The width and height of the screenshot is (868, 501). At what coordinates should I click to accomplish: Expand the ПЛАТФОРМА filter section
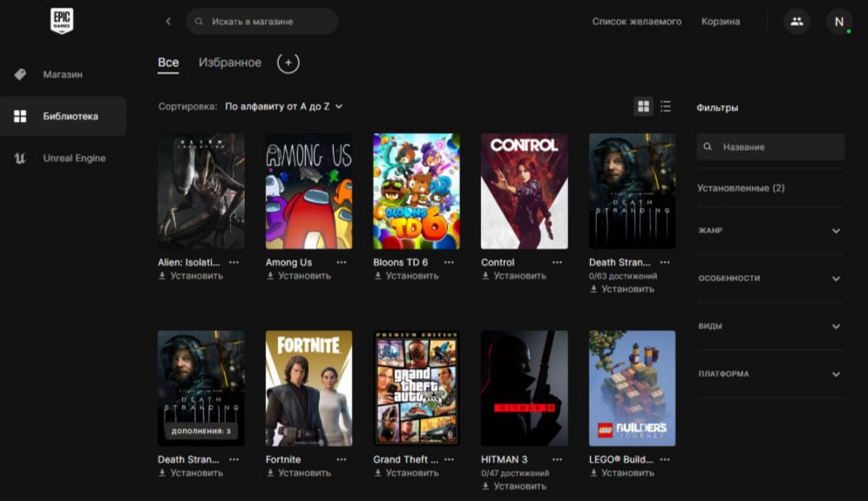coord(770,375)
